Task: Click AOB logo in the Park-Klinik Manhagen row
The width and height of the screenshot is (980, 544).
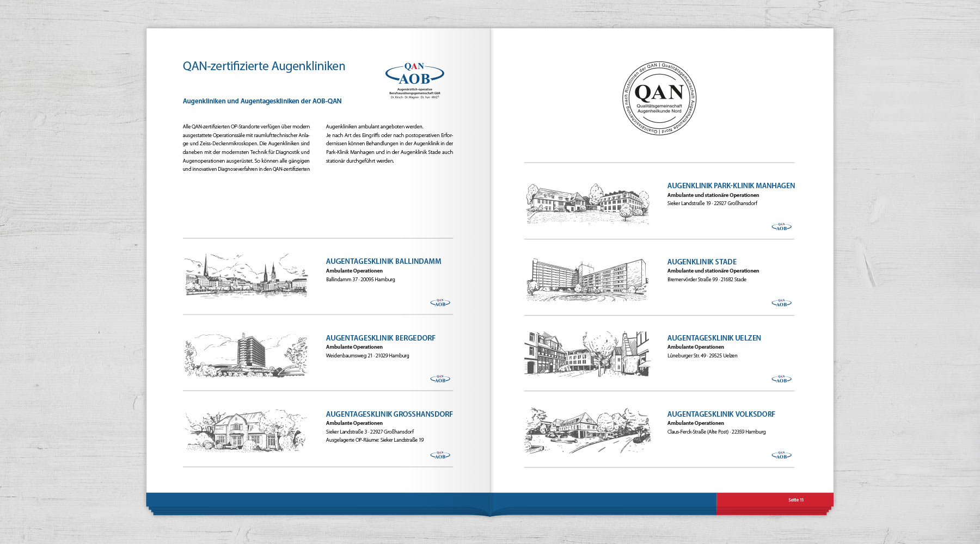Action: coord(781,227)
